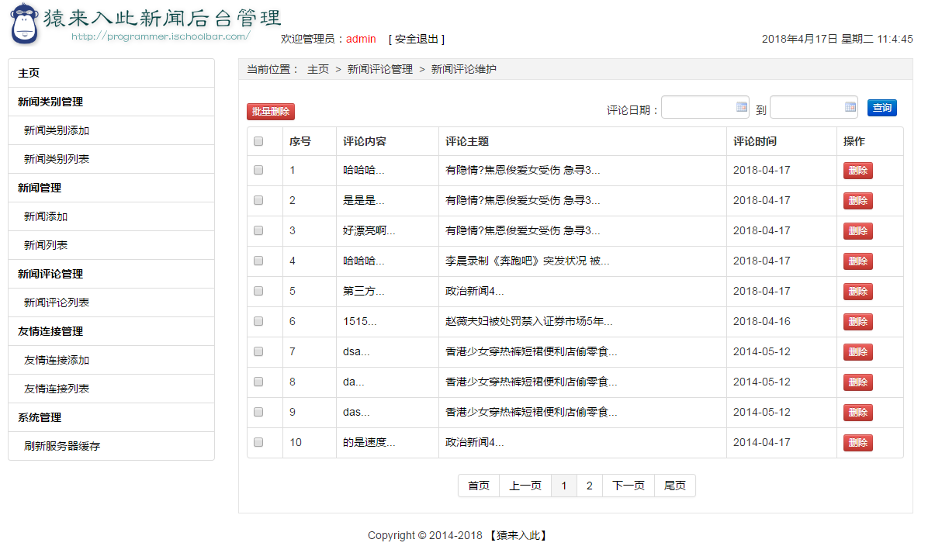Go to 上一页 previous page

pyautogui.click(x=525, y=486)
